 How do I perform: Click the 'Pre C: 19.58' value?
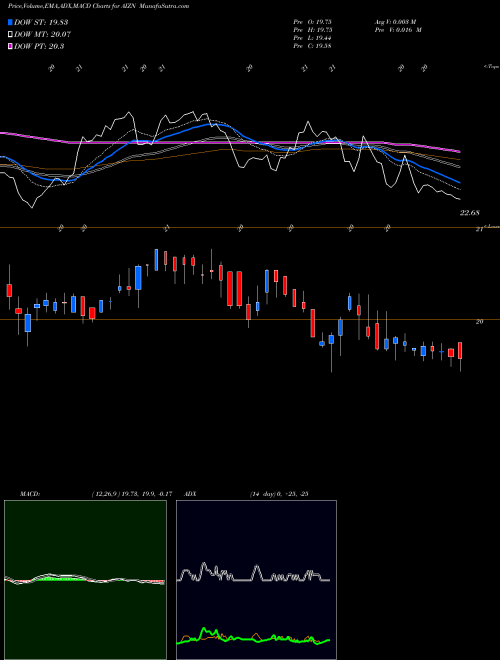pos(312,46)
